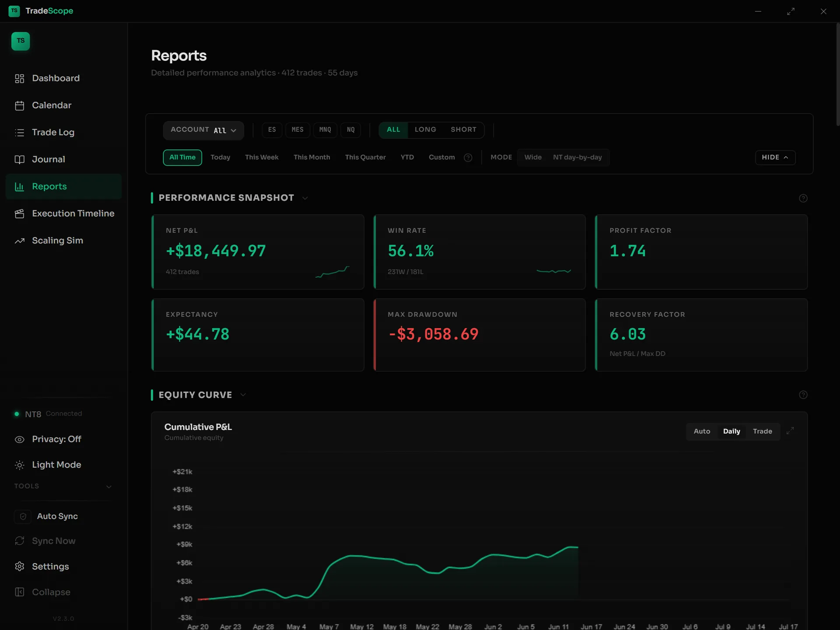Set mode to Wide
The image size is (840, 630).
click(x=533, y=157)
